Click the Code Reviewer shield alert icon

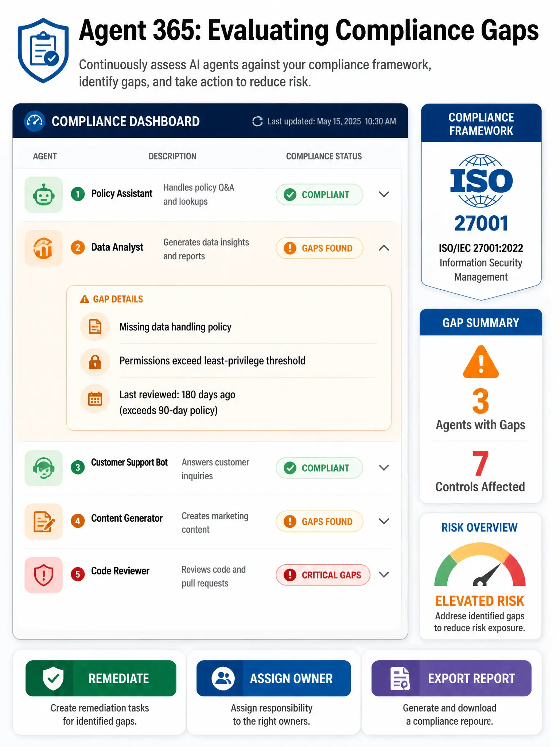click(x=44, y=575)
